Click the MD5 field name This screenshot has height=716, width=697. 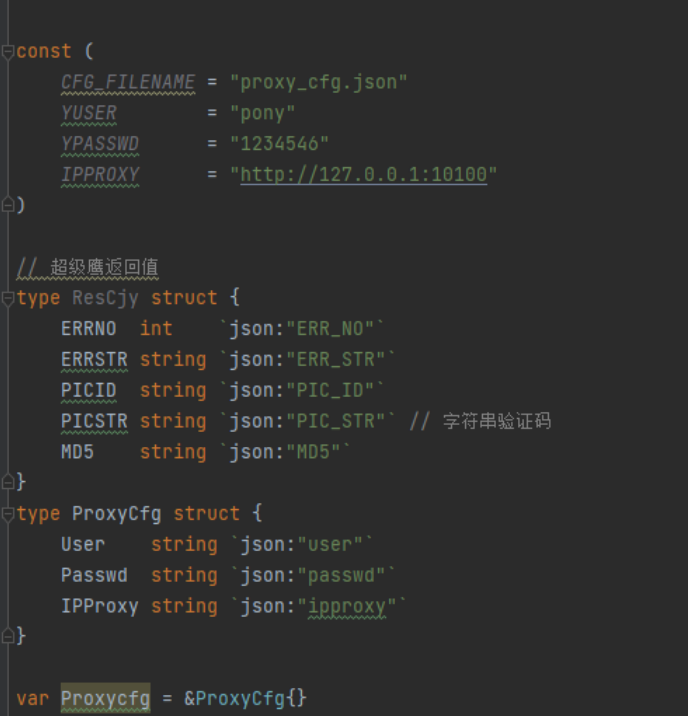(x=78, y=452)
